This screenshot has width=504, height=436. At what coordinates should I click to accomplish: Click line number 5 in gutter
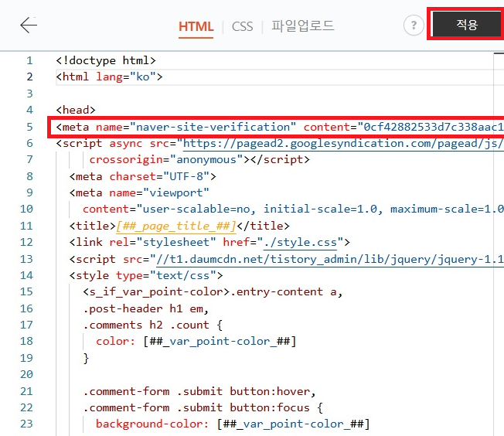pos(29,127)
